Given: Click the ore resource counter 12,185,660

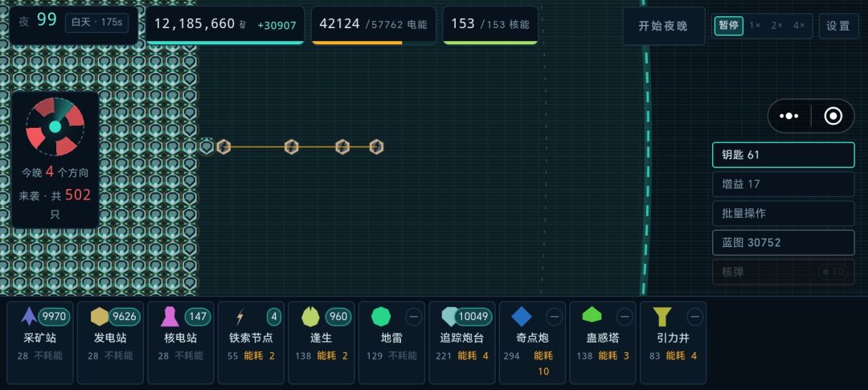Looking at the screenshot, I should coord(194,24).
